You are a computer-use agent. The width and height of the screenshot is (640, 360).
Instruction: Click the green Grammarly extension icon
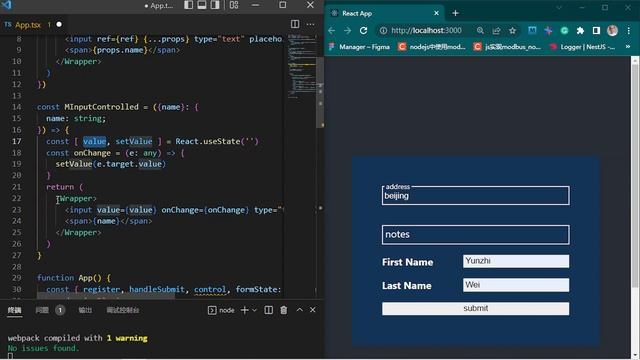(564, 31)
